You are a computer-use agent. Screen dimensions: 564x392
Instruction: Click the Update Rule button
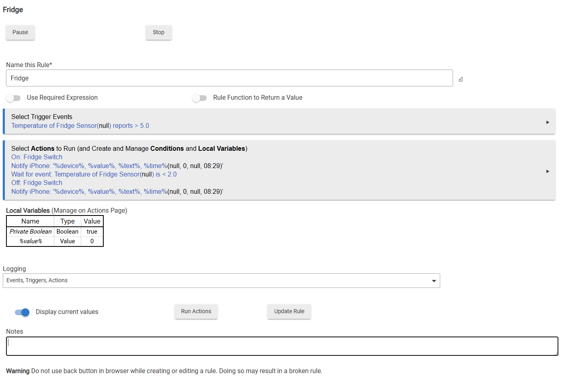289,312
